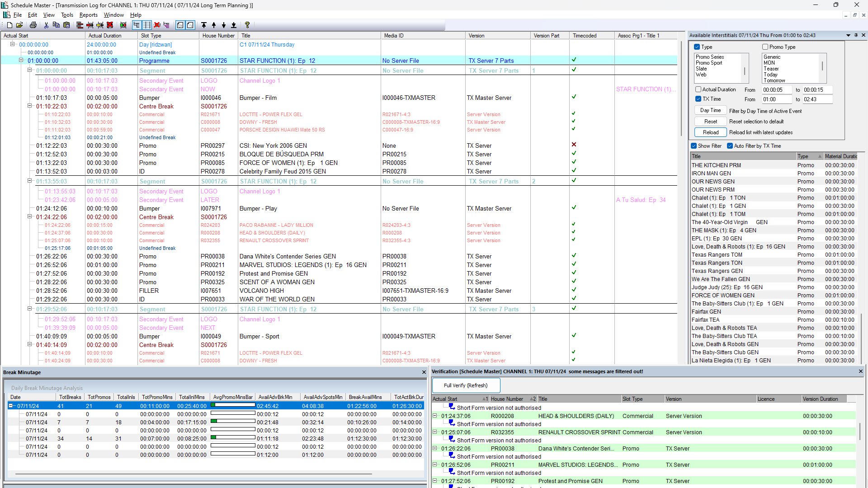This screenshot has width=868, height=488.
Task: Click Full Verify (Refresh) button
Action: (466, 385)
